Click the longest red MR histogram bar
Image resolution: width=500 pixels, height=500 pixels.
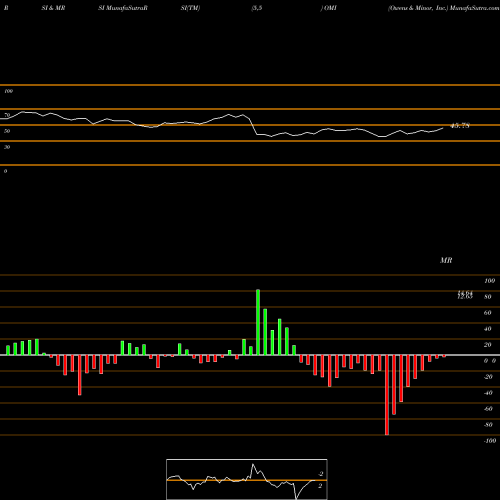[x=387, y=395]
